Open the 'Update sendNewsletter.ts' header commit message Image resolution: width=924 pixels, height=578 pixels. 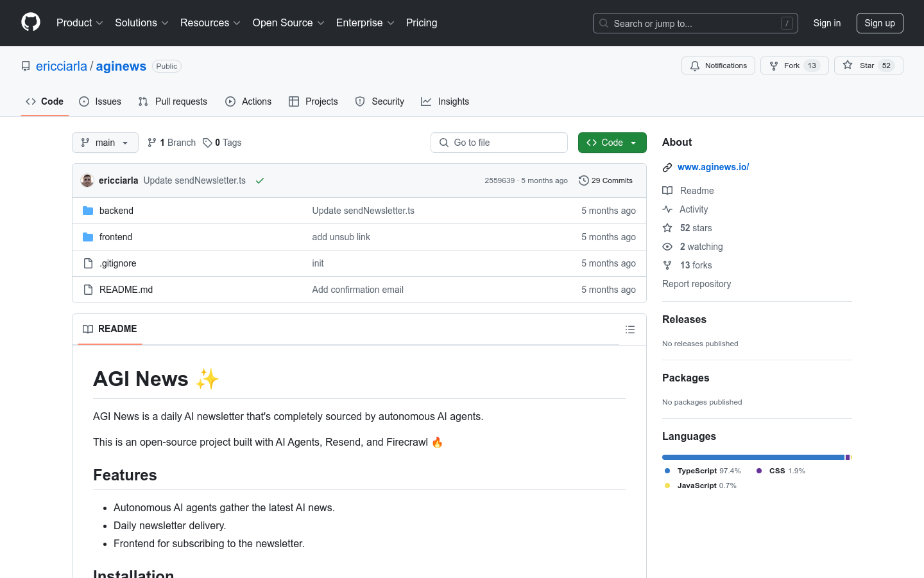(194, 180)
